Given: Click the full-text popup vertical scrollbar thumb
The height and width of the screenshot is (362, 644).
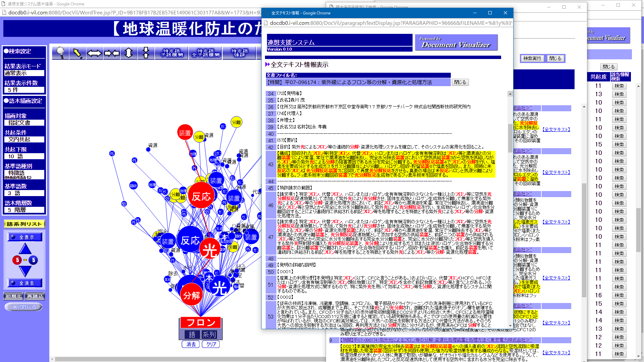Looking at the screenshot, I should 510,138.
